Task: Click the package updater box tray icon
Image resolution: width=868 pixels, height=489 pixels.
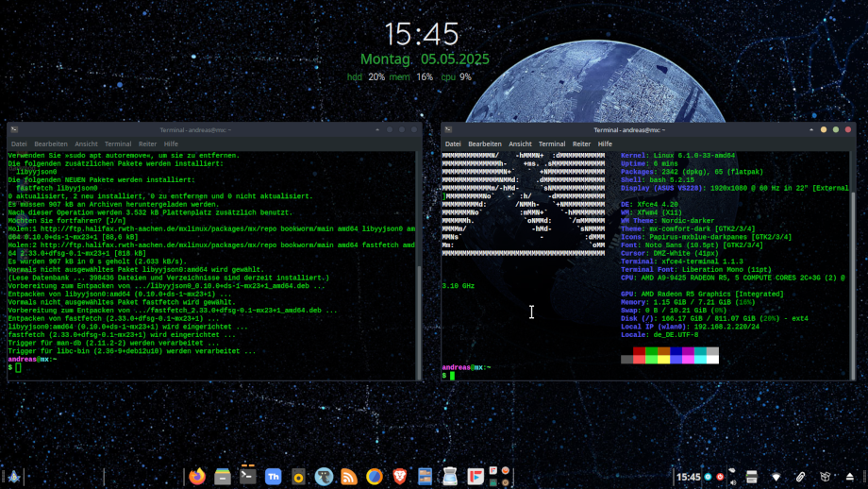Action: (825, 477)
